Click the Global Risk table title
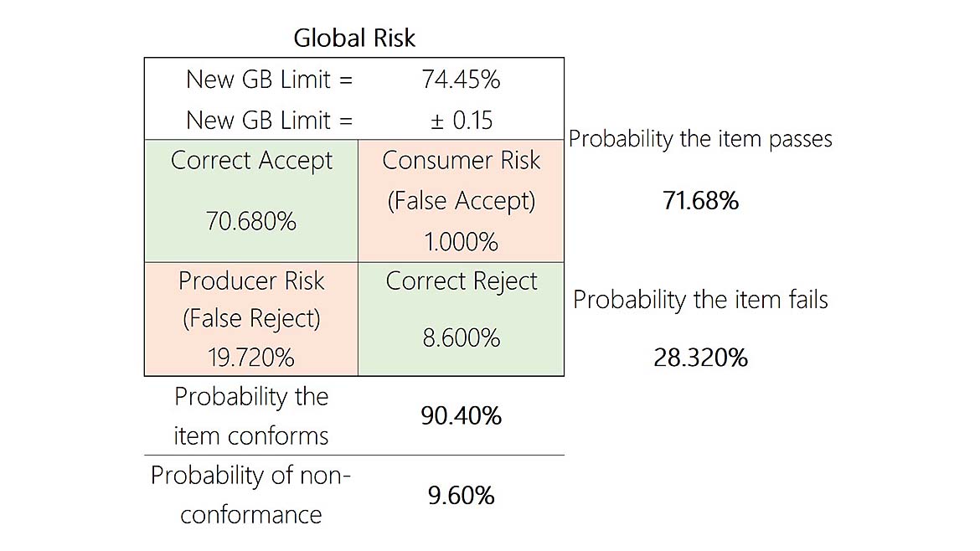The image size is (980, 551). pos(354,38)
